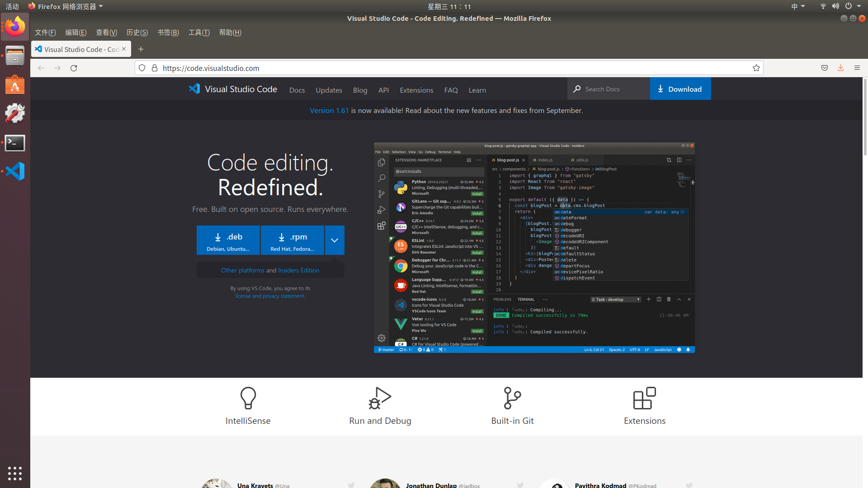Click the IntelliSense lightbulb icon
Screen dimensions: 868x488
(x=248, y=398)
